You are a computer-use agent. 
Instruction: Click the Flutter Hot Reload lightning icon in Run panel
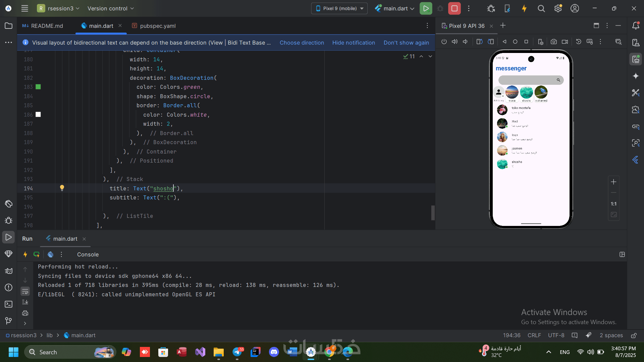coord(25,254)
